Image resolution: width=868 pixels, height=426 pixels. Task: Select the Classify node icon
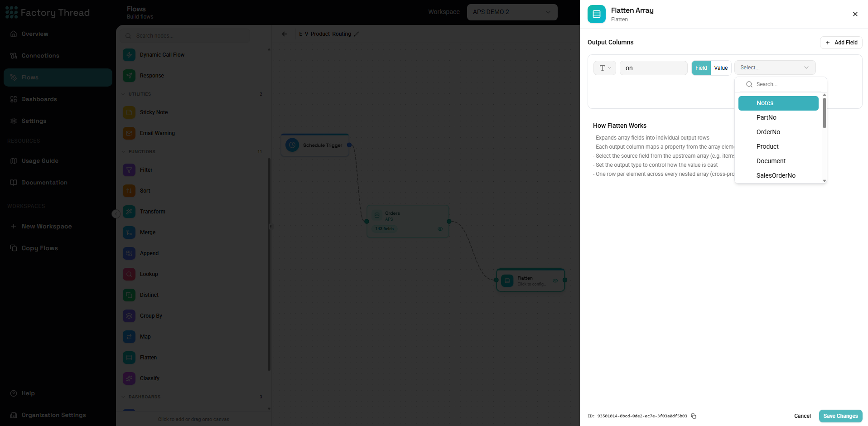[129, 378]
